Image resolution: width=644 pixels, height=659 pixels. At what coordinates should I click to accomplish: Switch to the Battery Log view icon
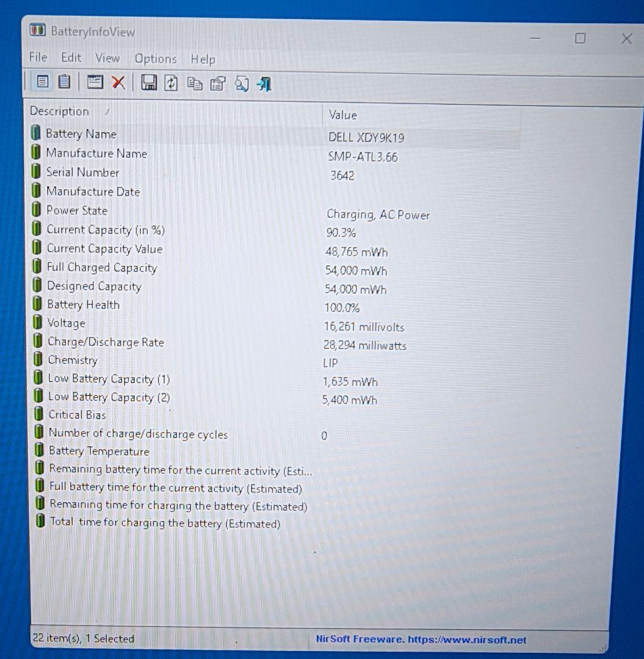point(65,82)
